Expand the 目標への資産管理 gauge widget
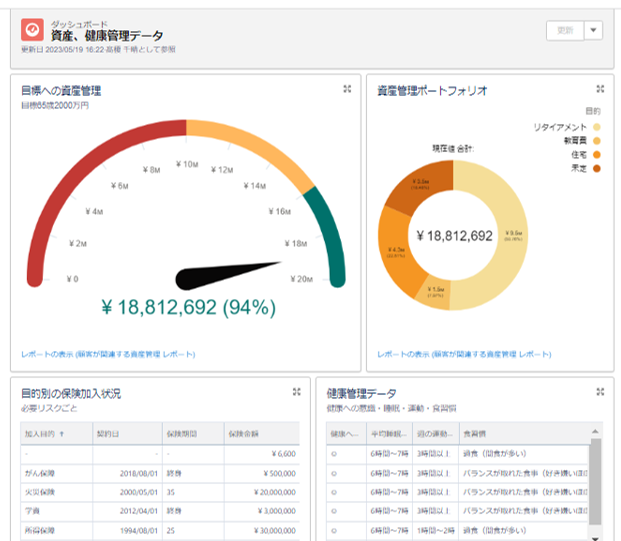 347,90
